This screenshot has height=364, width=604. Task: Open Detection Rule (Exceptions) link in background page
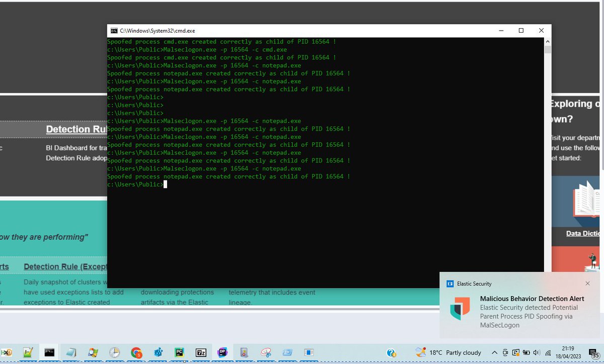point(65,266)
